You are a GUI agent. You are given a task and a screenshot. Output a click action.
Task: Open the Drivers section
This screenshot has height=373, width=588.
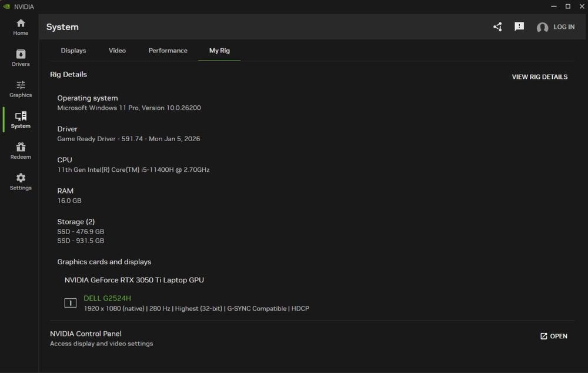pos(21,58)
